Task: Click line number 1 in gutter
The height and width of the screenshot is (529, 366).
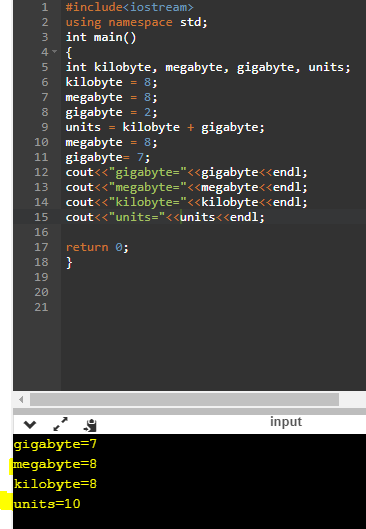Action: pyautogui.click(x=45, y=7)
